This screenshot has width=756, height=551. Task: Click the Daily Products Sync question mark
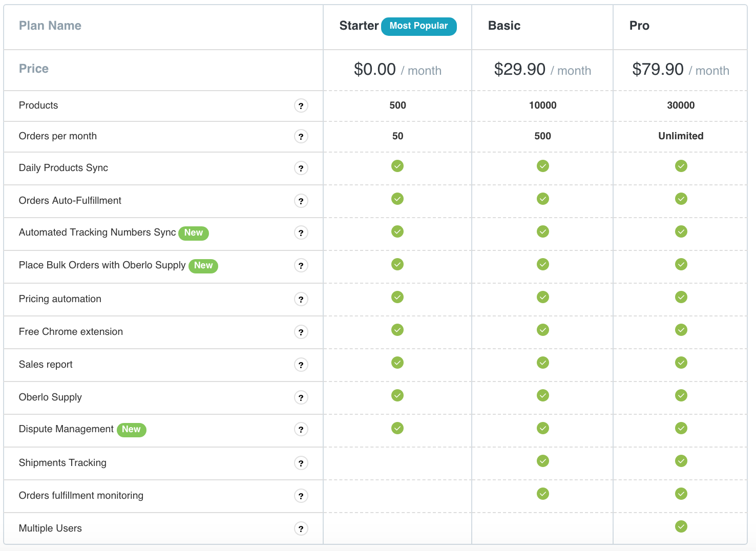pos(301,168)
